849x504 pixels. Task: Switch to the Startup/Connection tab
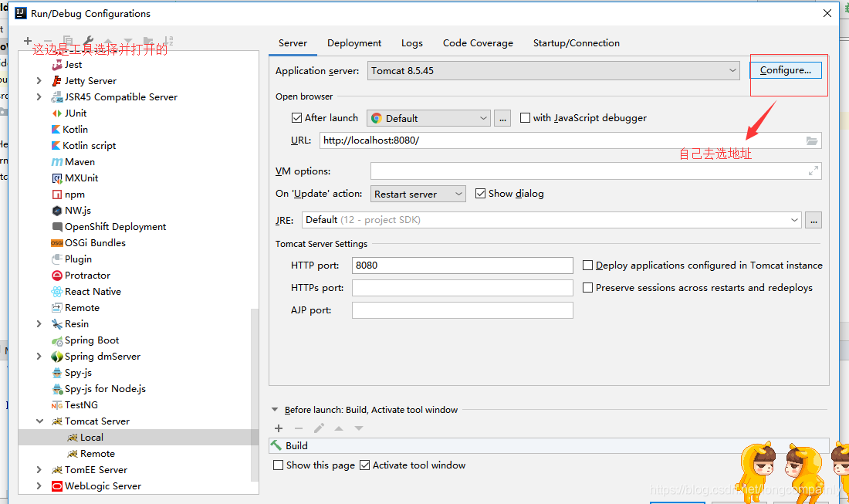576,42
